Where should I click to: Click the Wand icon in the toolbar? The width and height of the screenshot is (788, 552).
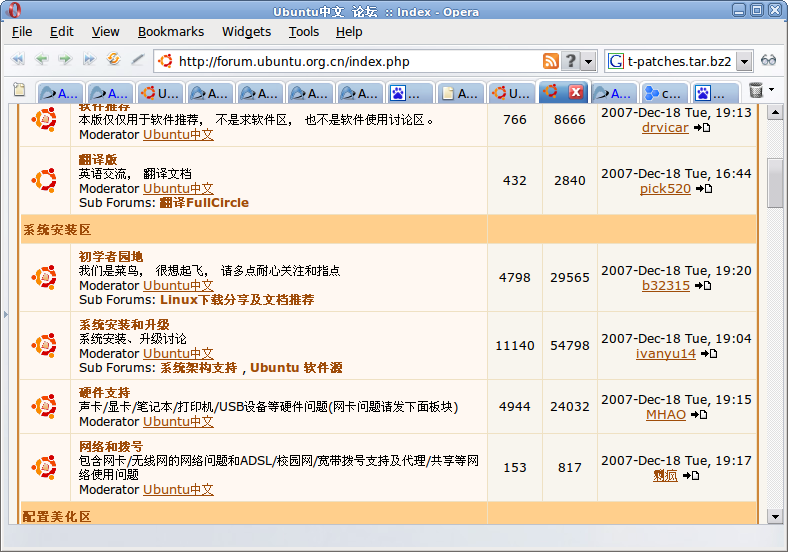[x=137, y=59]
